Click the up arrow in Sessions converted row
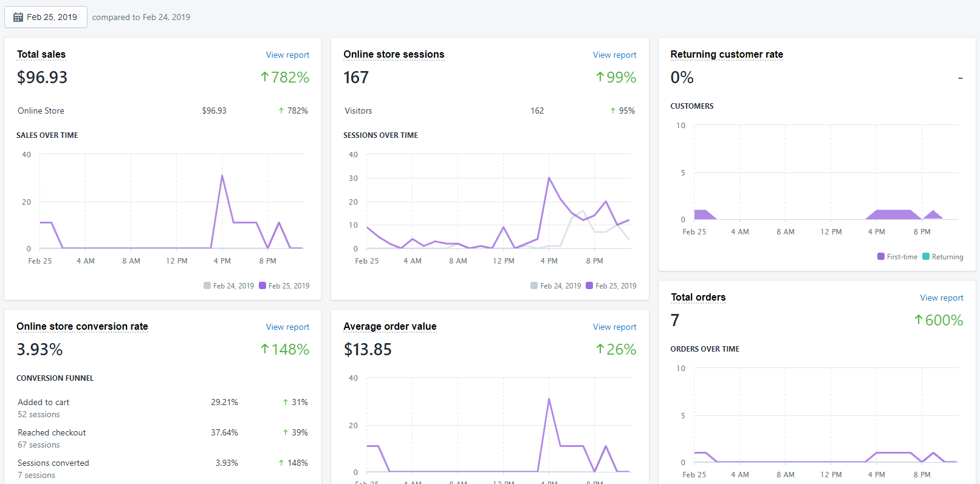 [x=281, y=463]
